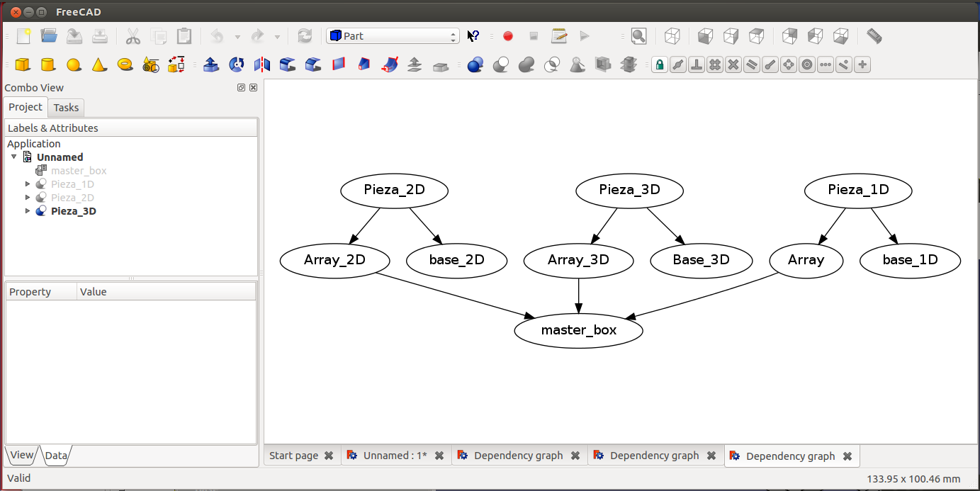Toggle the green snap lock button
Screen dimensions: 980x491
[x=660, y=65]
